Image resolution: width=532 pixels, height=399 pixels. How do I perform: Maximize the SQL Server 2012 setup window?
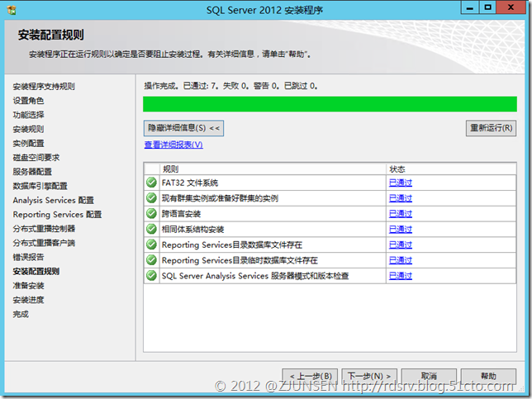pyautogui.click(x=487, y=7)
